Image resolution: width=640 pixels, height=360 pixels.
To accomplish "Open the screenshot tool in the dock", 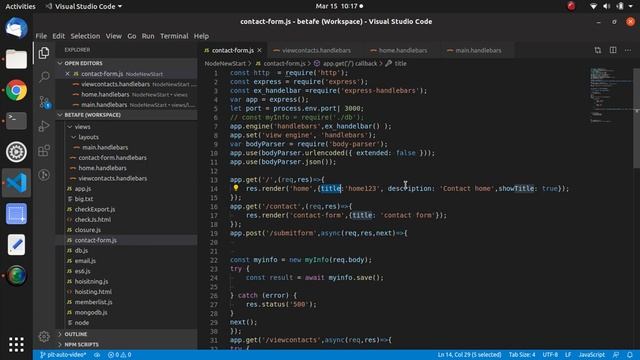I will pyautogui.click(x=16, y=214).
